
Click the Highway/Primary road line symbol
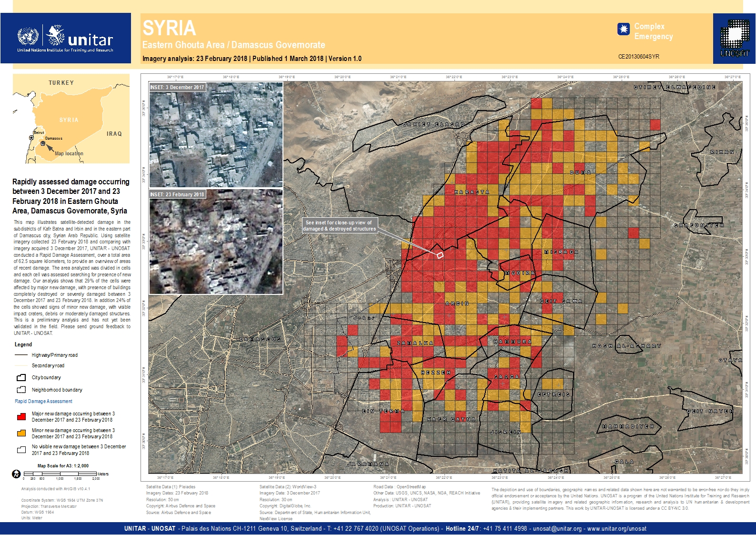(21, 355)
